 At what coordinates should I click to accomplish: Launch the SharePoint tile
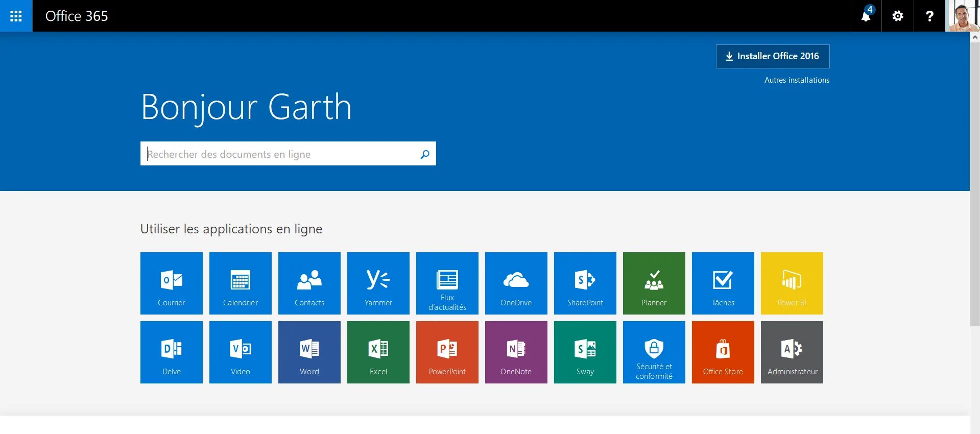point(585,283)
